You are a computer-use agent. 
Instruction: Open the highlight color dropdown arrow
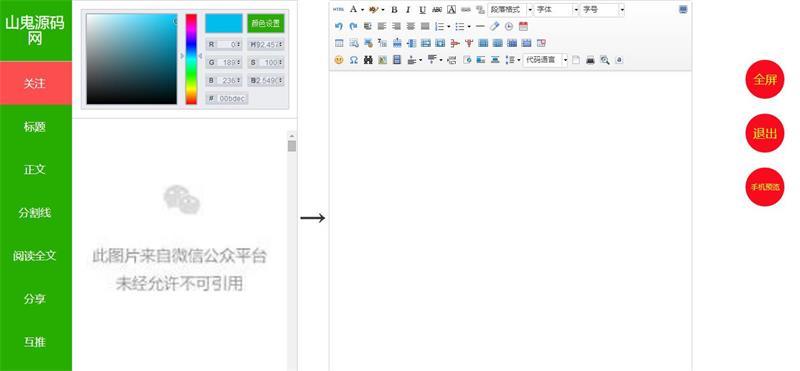pyautogui.click(x=383, y=10)
